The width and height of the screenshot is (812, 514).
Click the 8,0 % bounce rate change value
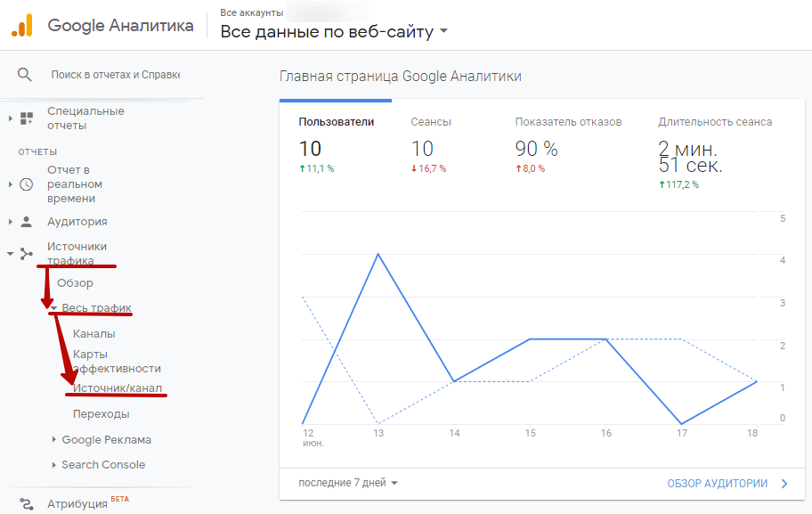pos(531,168)
